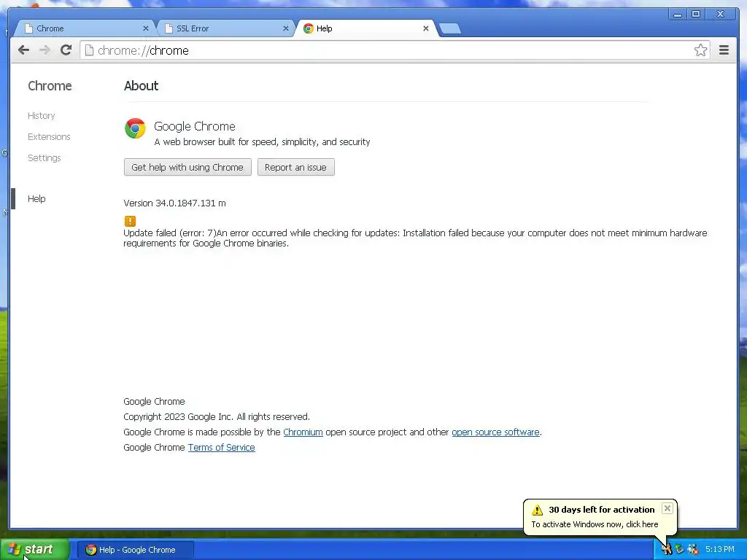
Task: Click the Windows activation keys tray icon
Action: tap(666, 550)
